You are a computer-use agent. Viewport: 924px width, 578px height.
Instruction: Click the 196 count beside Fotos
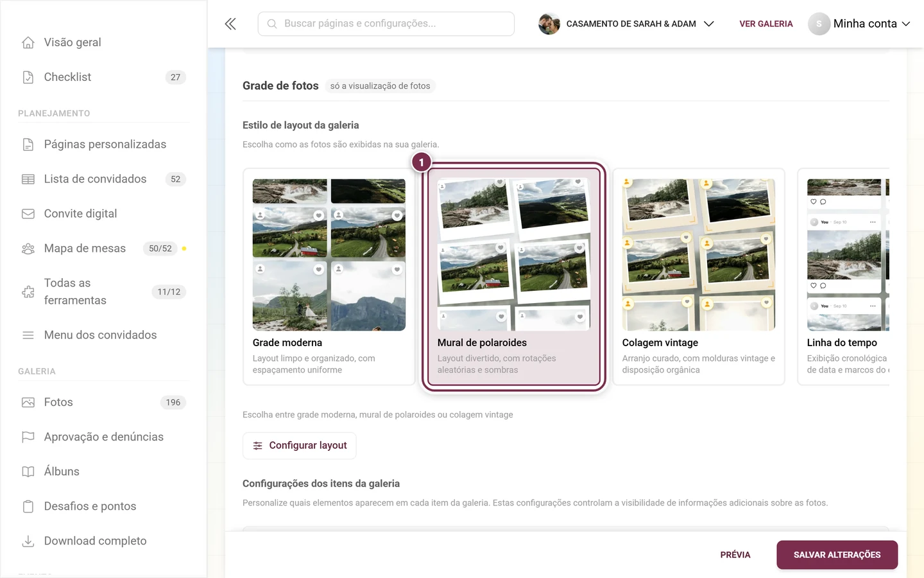click(x=173, y=403)
